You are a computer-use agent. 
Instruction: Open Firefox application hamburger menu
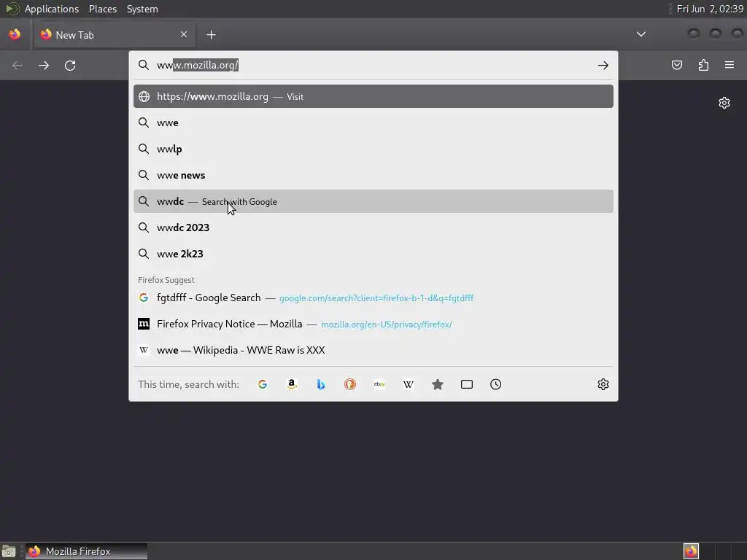pos(729,65)
